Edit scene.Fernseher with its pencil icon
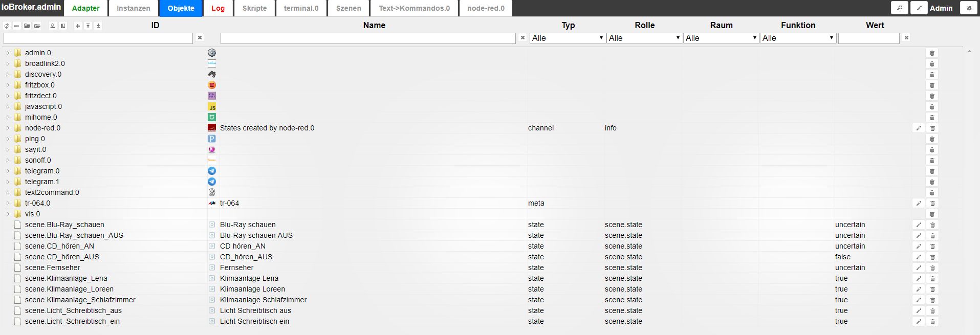 coord(919,268)
